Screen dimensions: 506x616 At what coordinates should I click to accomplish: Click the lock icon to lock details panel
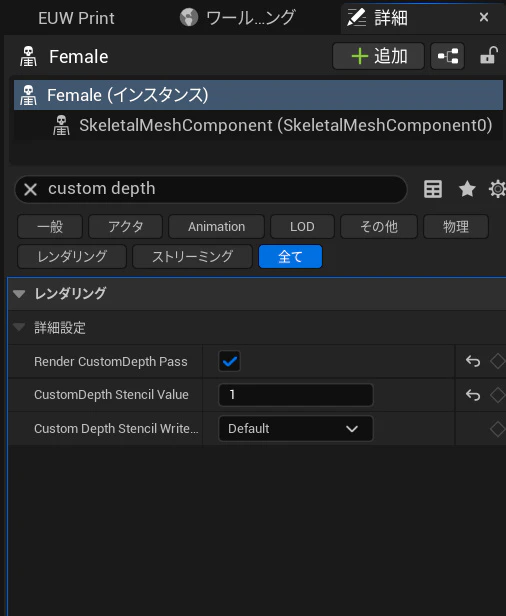(489, 56)
